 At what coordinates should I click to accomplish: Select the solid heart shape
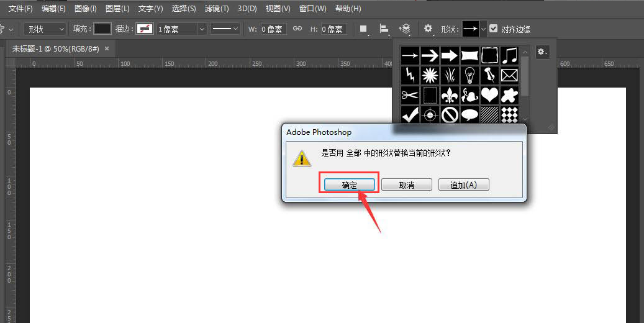489,95
